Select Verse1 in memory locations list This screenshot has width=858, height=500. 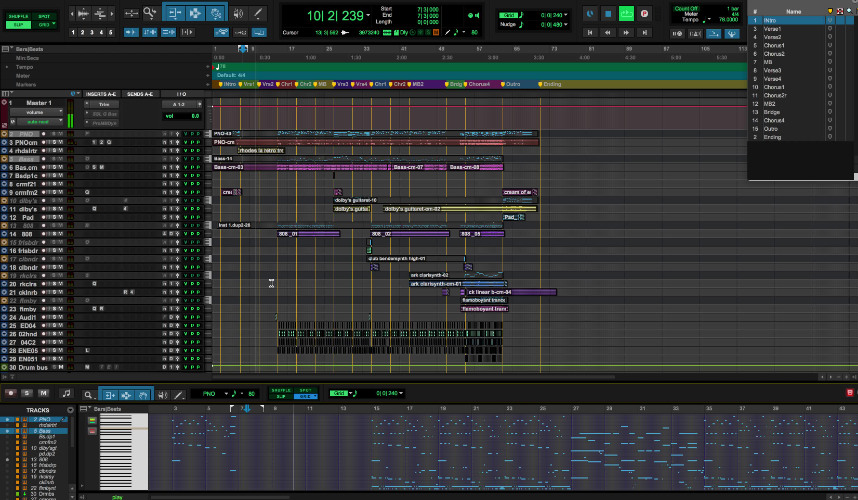pos(772,28)
